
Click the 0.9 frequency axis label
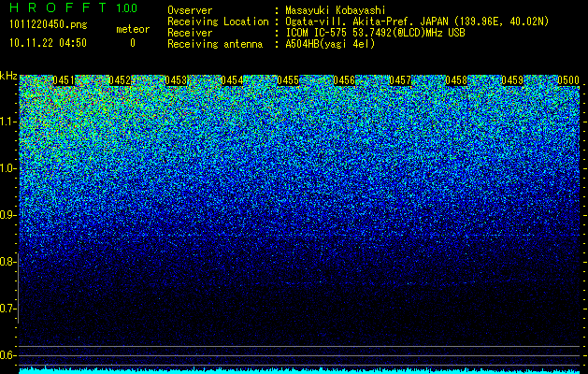8,215
